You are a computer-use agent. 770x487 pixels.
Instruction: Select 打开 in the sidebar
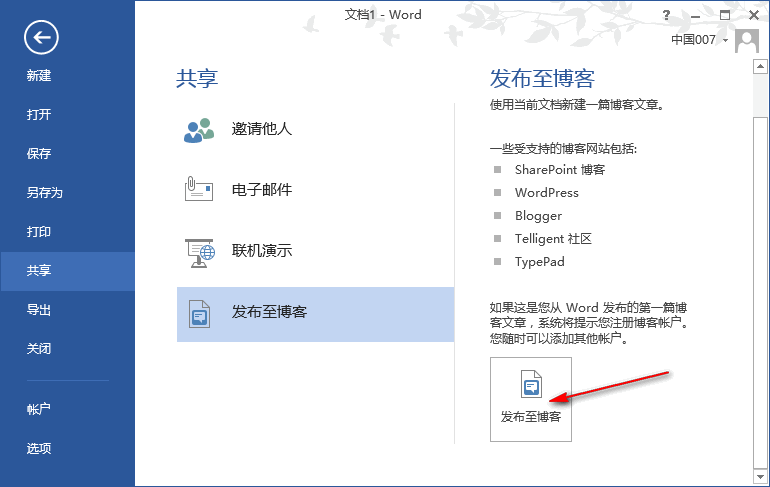click(x=39, y=115)
